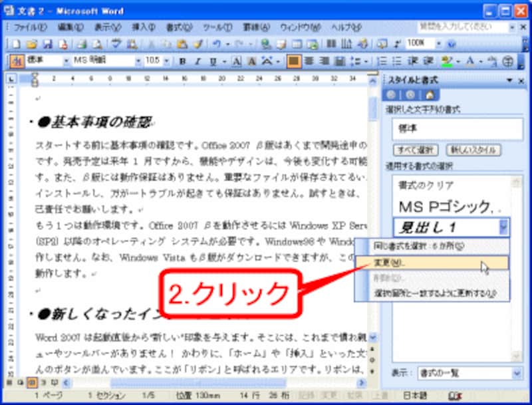Image resolution: width=532 pixels, height=405 pixels.
Task: Click the Home icon in the task pane
Action: [x=429, y=95]
